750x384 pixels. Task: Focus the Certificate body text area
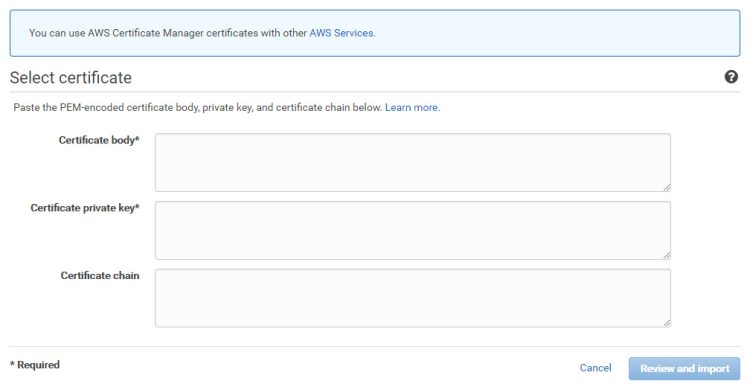413,163
